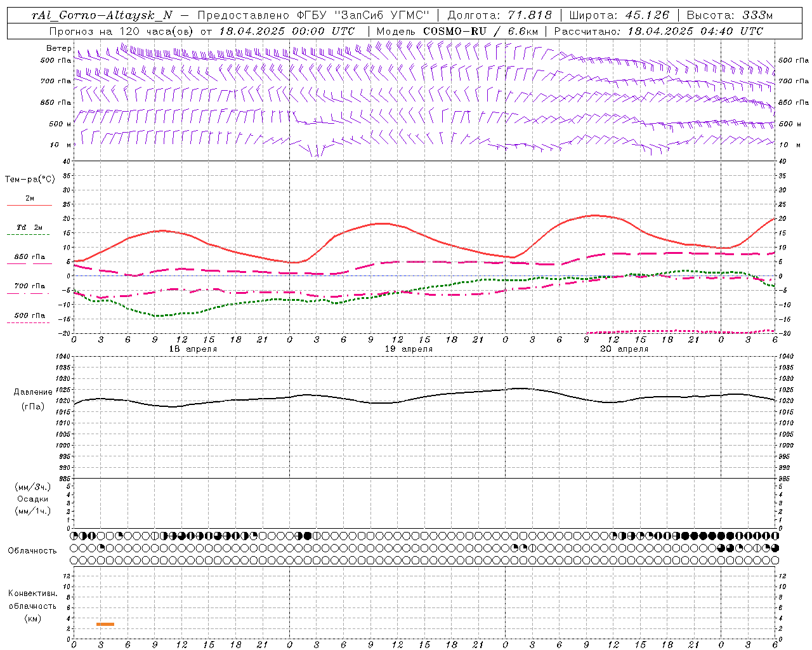Image resolution: width=812 pixels, height=650 pixels.
Task: Click 'Рассчитано: 18.04.2025 04:40 UTC' text
Action: coord(658,31)
